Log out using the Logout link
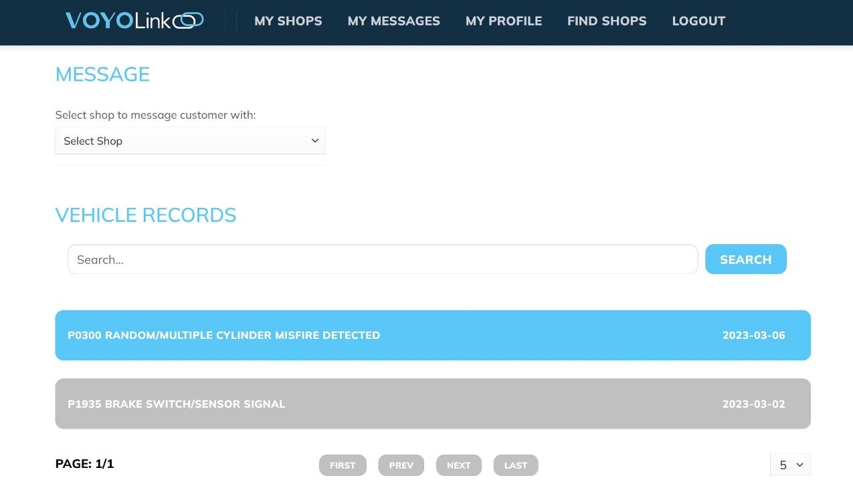Screen dimensions: 853x504 pyautogui.click(x=698, y=21)
